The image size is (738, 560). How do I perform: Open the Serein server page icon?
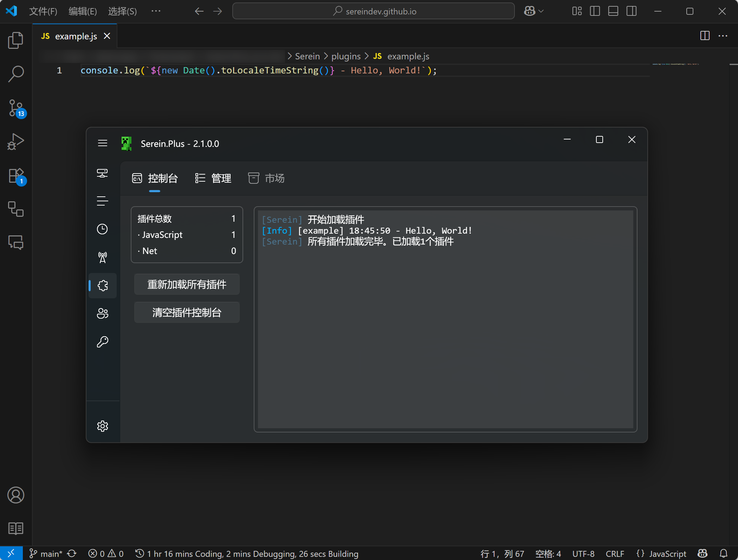point(102,173)
